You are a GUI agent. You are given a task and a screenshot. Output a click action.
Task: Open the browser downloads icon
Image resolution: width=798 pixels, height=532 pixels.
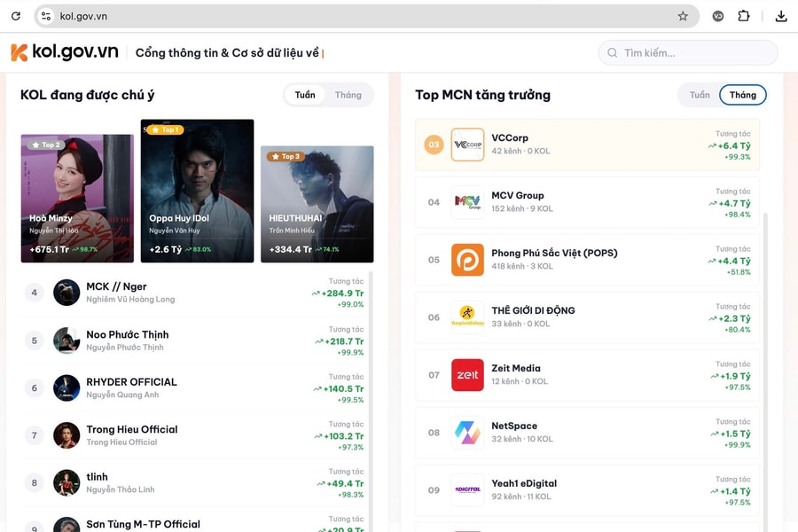coord(781,16)
